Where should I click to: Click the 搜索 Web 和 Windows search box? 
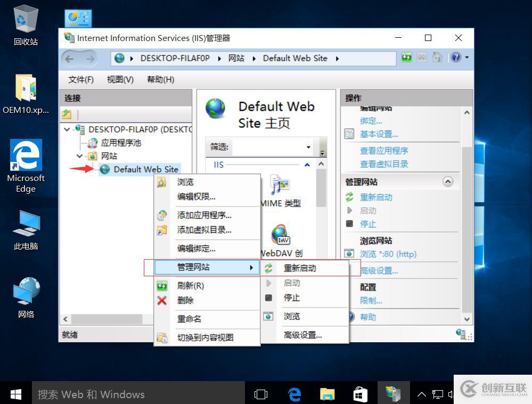click(138, 394)
